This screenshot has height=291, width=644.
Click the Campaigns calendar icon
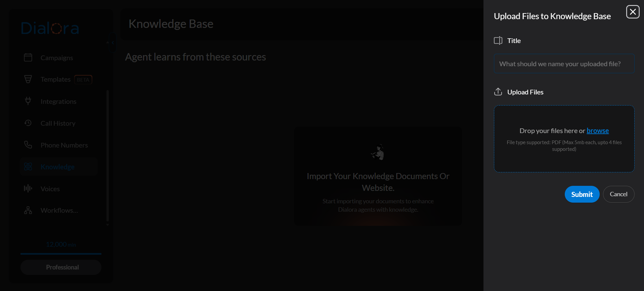pos(28,57)
